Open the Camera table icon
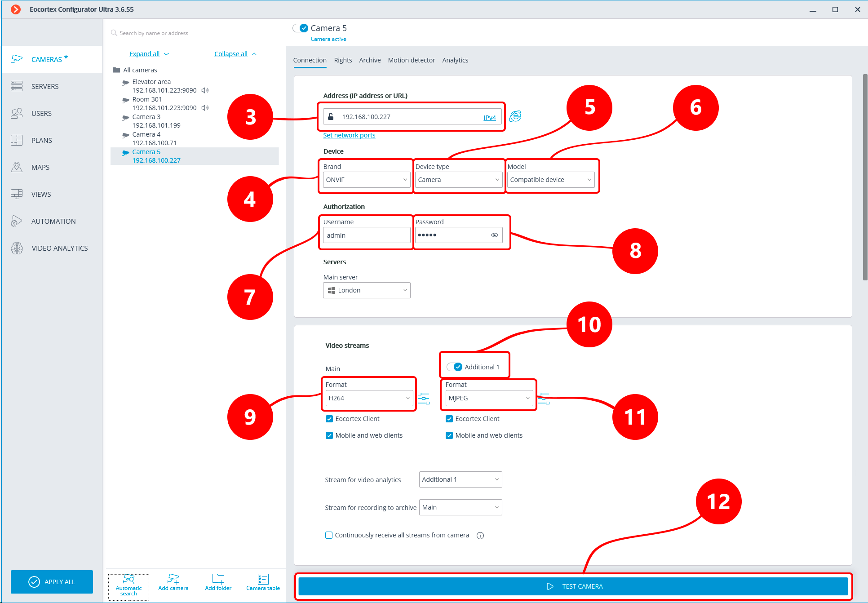Viewport: 868px width, 603px height. [263, 579]
